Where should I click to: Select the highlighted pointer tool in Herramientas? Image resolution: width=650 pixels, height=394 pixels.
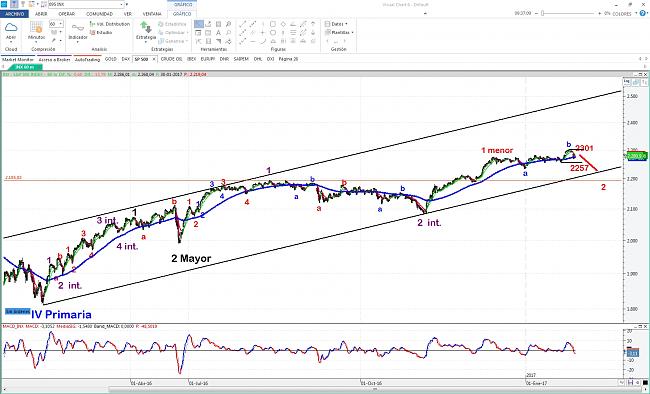tap(199, 24)
